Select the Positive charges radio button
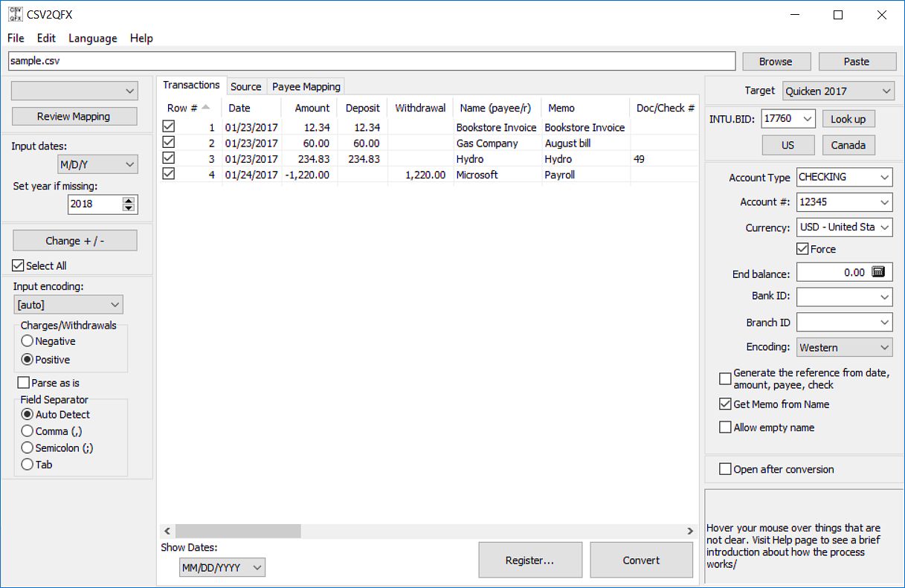905x588 pixels. [28, 360]
